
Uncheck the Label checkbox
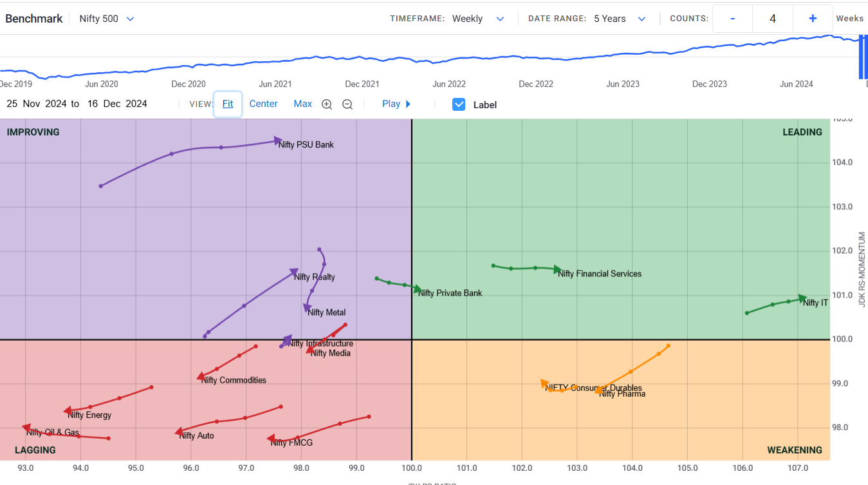[x=459, y=104]
